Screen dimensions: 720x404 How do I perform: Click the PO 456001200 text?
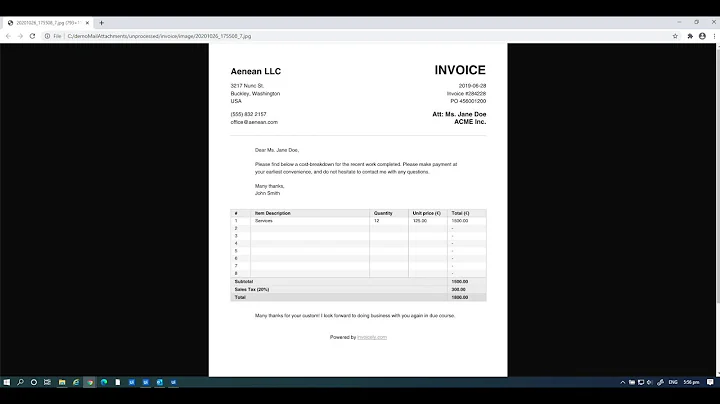pos(468,101)
